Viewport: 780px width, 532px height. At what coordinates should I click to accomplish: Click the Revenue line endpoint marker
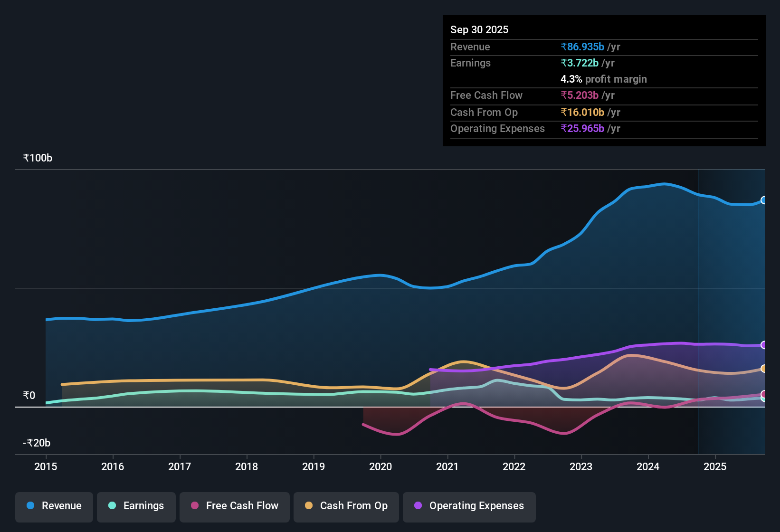[764, 200]
